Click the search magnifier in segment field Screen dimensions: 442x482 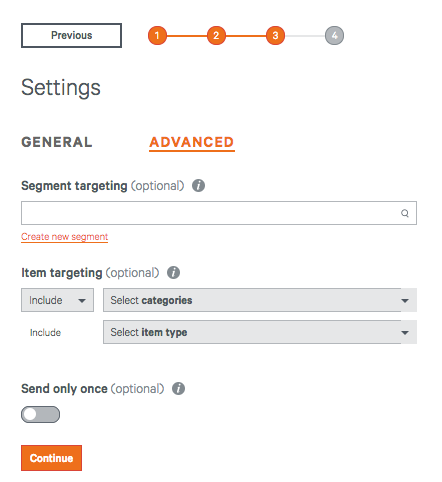click(x=405, y=213)
